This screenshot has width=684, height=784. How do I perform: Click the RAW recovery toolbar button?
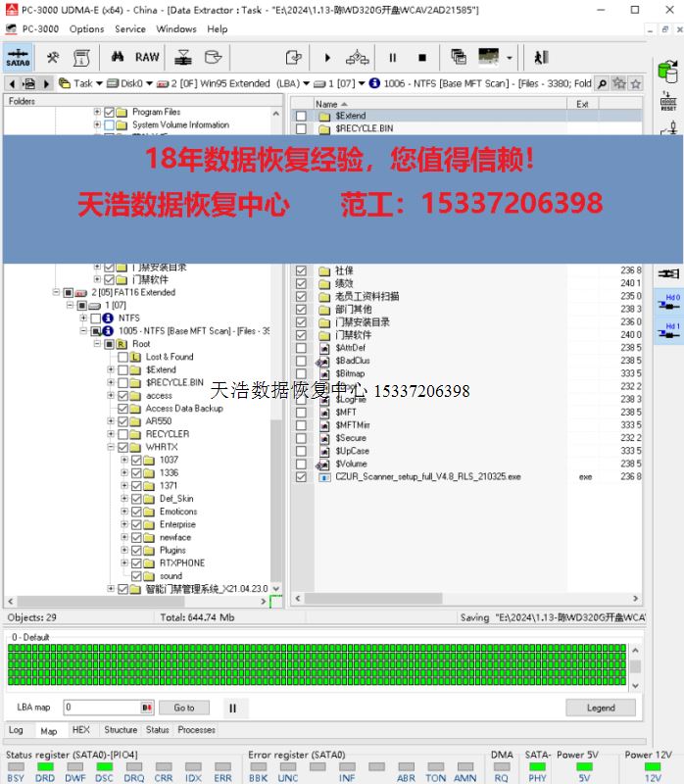(147, 58)
